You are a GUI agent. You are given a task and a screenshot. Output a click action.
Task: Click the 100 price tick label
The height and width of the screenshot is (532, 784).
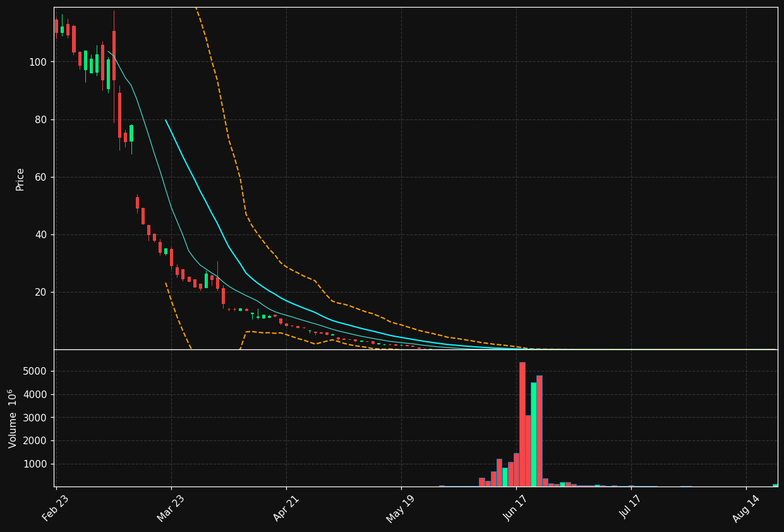point(39,62)
